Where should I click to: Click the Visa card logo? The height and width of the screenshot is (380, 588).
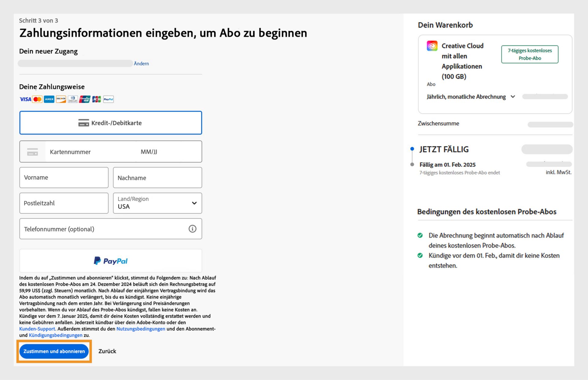[x=25, y=99]
